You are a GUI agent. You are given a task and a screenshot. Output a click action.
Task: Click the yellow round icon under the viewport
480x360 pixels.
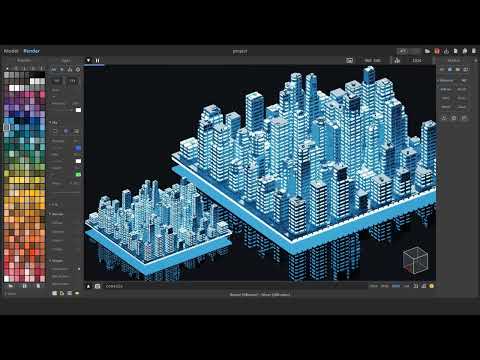(432, 286)
